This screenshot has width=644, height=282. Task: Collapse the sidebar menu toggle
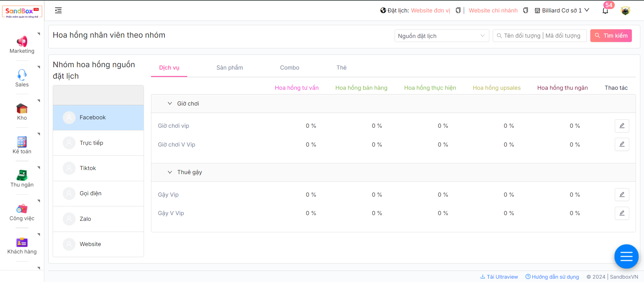coord(58,10)
